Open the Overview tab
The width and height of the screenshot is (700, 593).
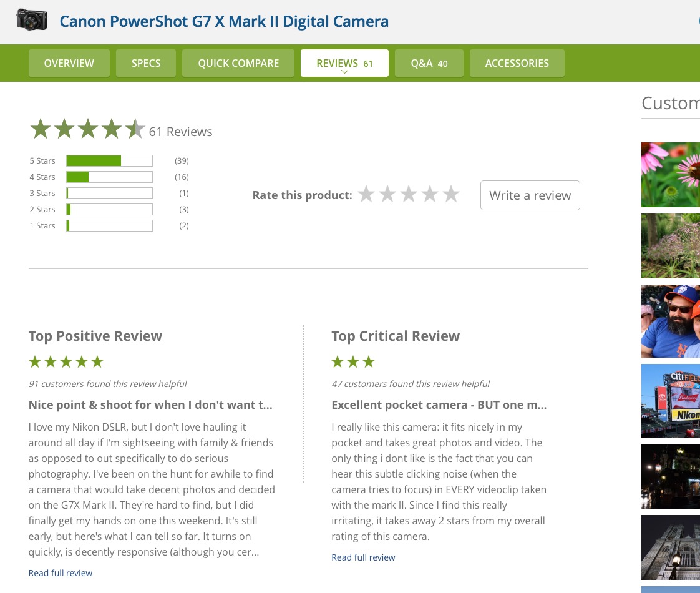tap(69, 63)
